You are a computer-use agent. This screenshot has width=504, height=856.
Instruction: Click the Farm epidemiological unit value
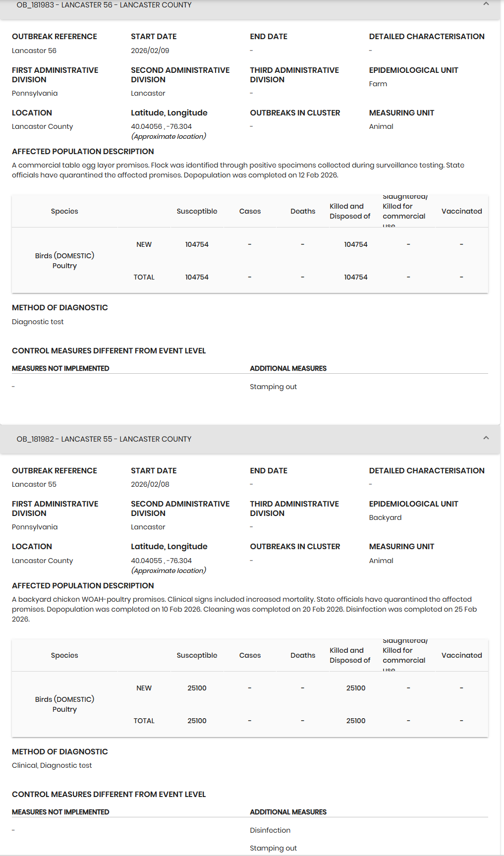pyautogui.click(x=378, y=84)
